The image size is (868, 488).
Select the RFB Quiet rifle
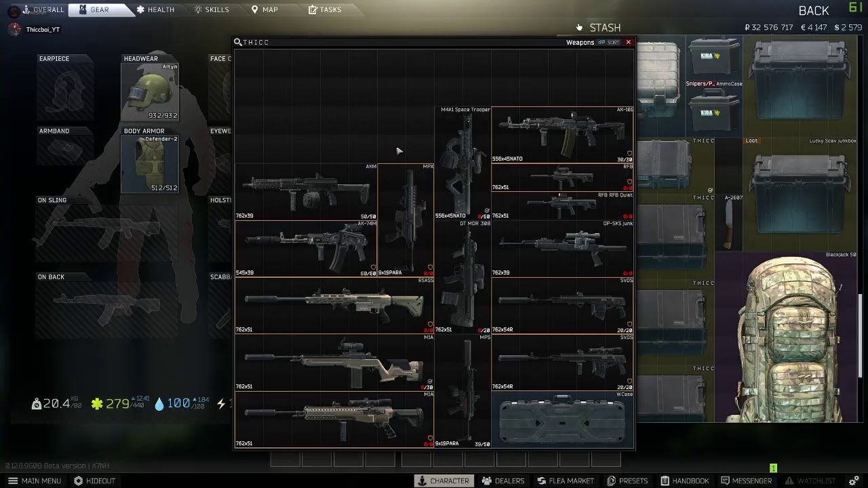click(x=562, y=205)
